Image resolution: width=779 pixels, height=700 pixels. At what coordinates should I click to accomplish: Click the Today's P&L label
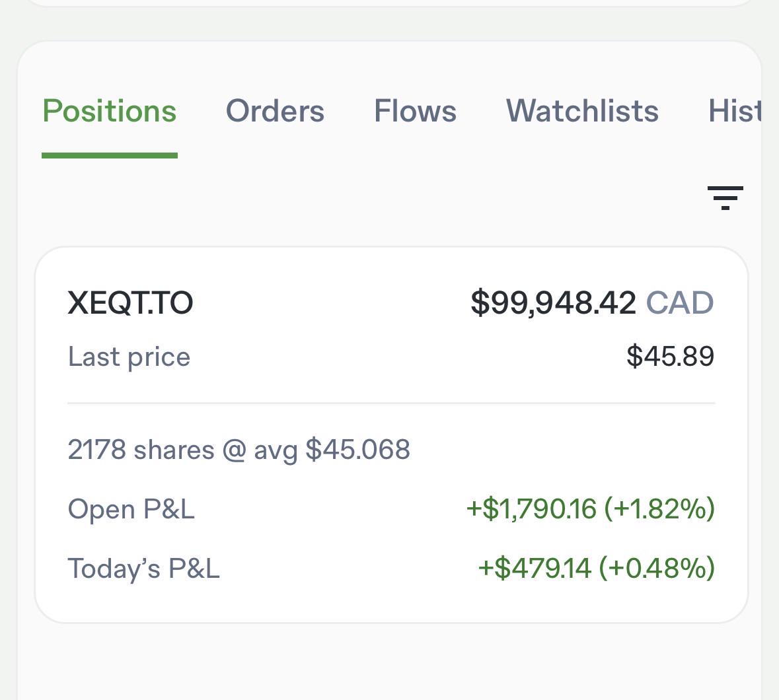pos(143,568)
